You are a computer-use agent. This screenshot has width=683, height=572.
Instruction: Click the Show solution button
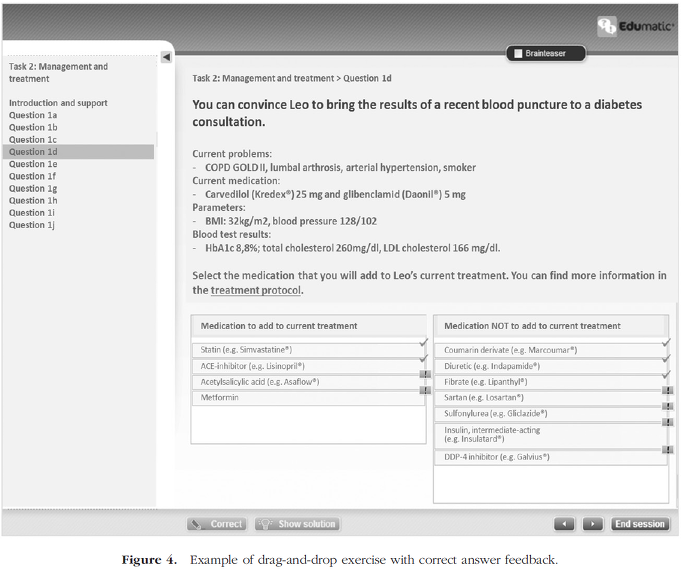(x=298, y=524)
